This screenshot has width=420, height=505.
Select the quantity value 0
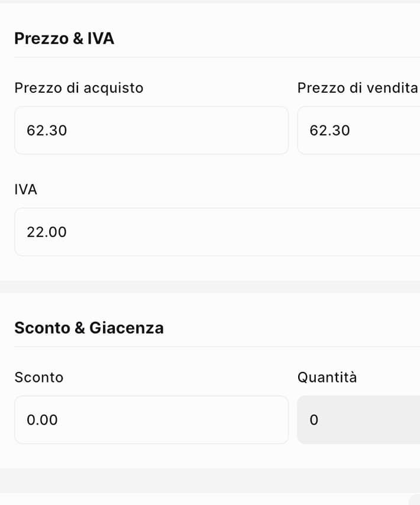point(314,420)
